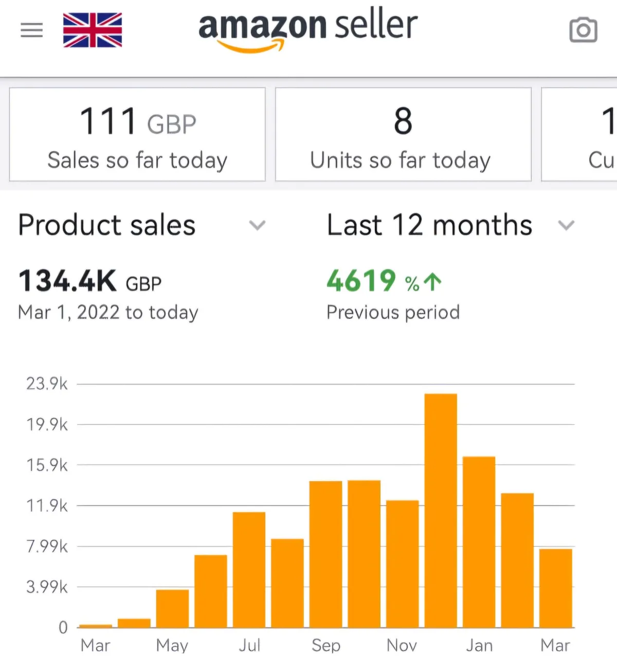The image size is (617, 672).
Task: Expand the Product sales dropdown chevron
Action: 257,225
